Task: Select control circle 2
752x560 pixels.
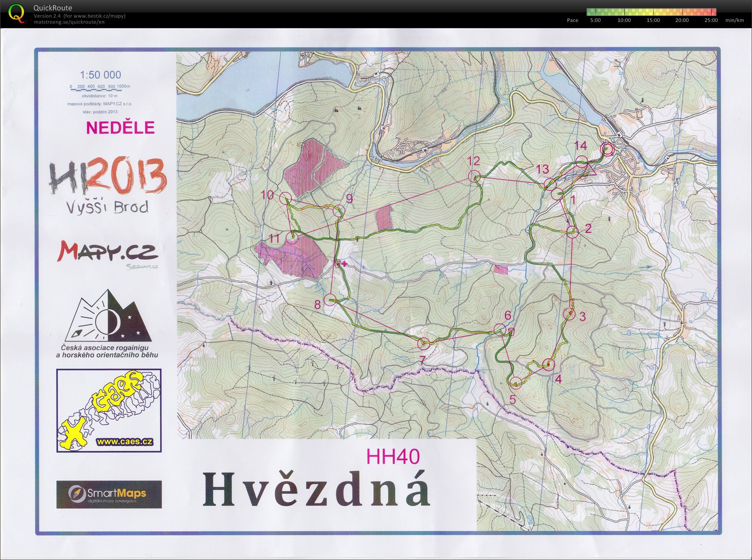Action: coord(572,232)
